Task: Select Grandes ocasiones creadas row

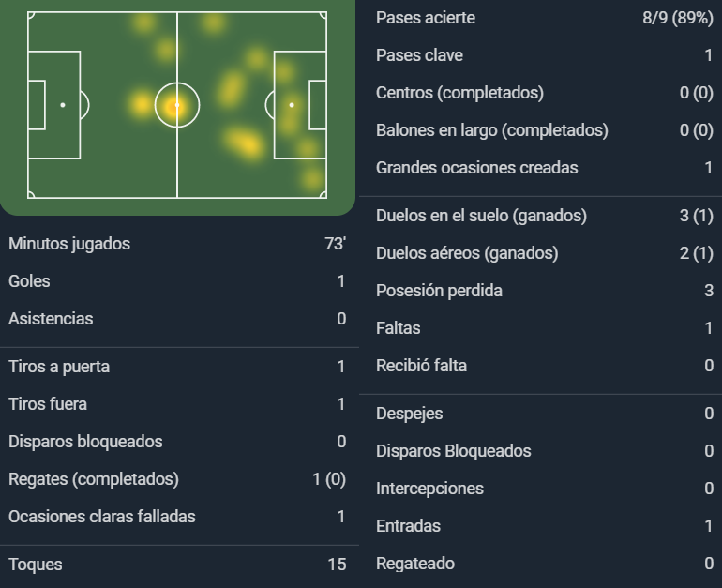Action: click(x=545, y=168)
